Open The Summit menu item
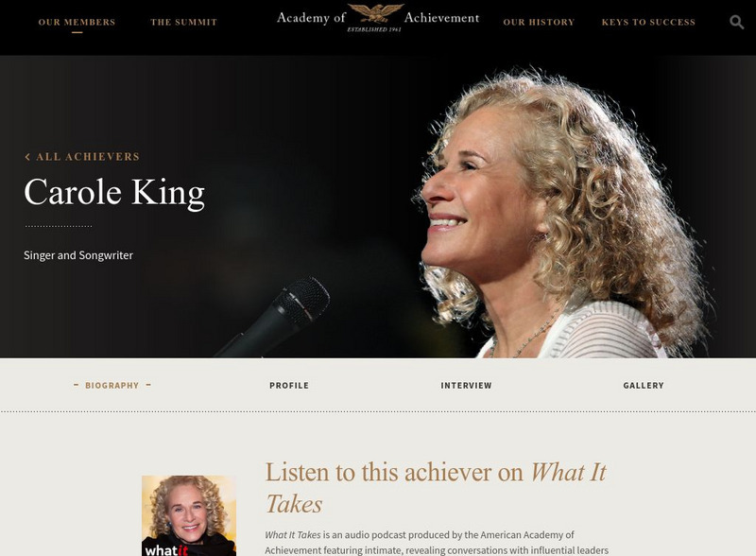Image resolution: width=756 pixels, height=556 pixels. (x=183, y=22)
